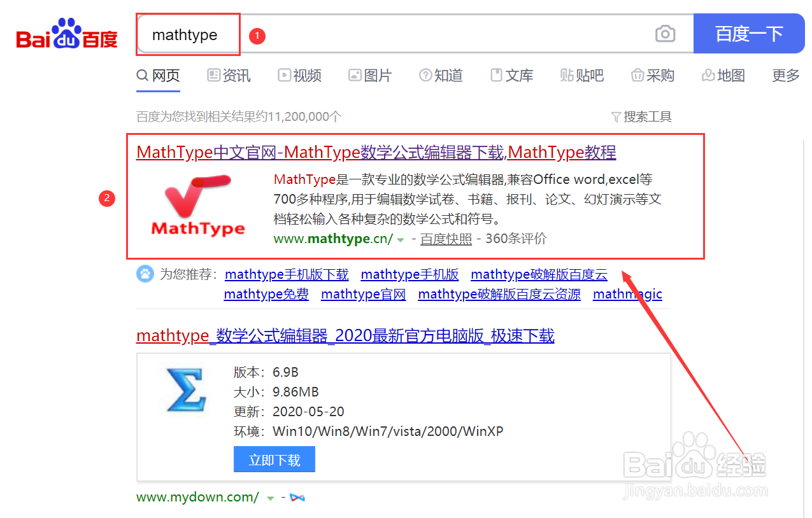Open mathtype破解版百度云 suggestion link

[x=539, y=275]
